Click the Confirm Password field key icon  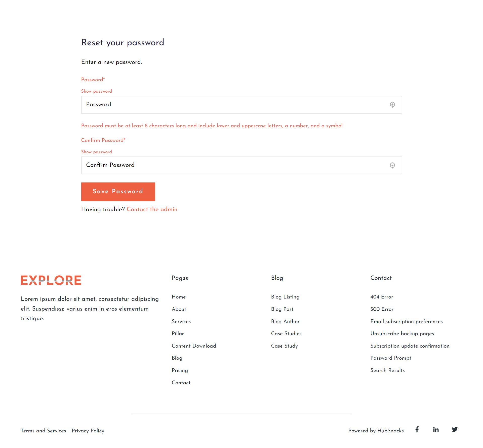point(392,165)
